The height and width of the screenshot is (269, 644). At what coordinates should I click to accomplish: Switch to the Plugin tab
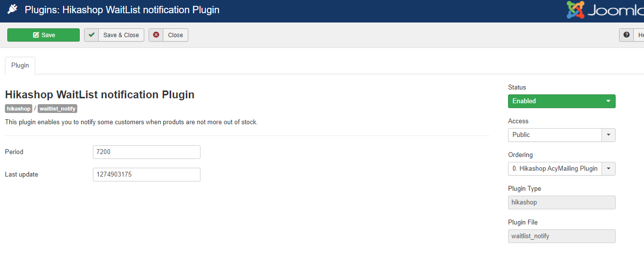point(20,65)
